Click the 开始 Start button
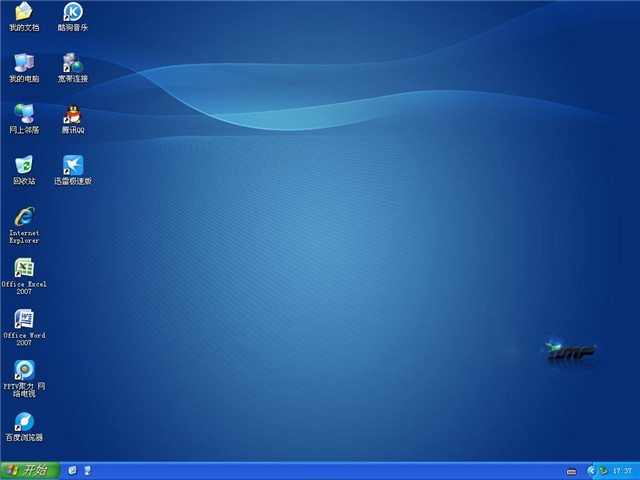The height and width of the screenshot is (480, 640). coord(30,471)
